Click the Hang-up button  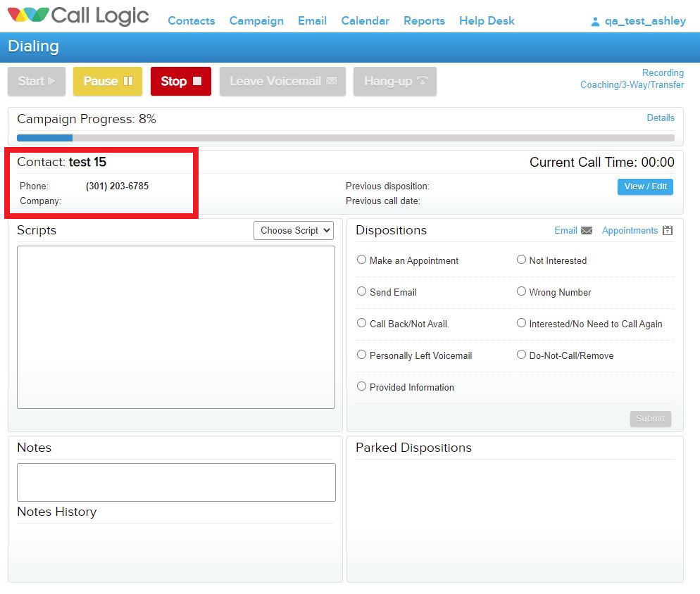click(x=395, y=82)
